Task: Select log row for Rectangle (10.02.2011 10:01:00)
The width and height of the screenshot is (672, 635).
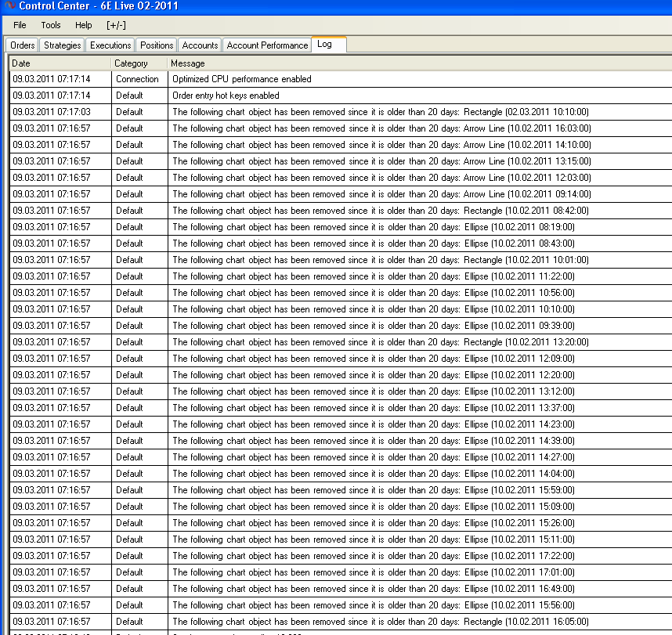Action: (x=341, y=260)
